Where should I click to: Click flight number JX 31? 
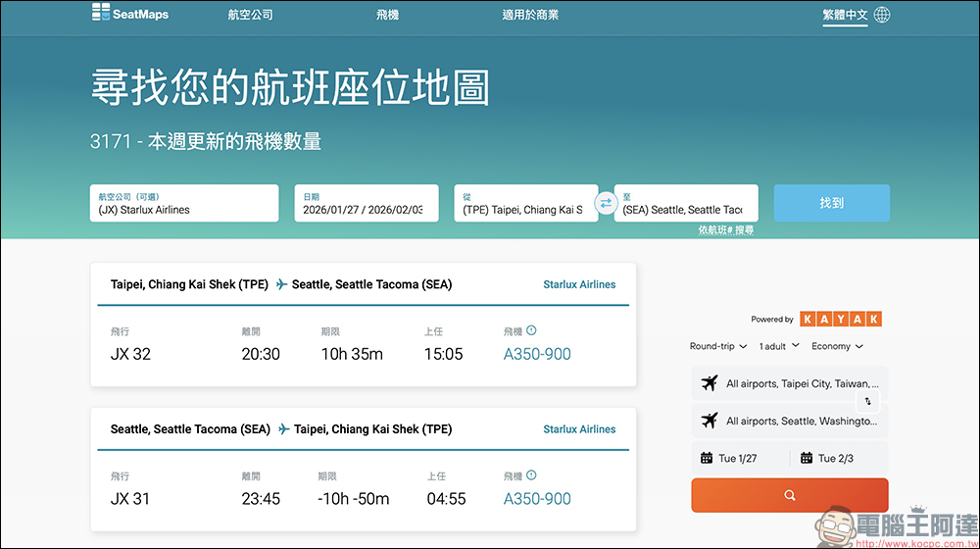[x=130, y=499]
